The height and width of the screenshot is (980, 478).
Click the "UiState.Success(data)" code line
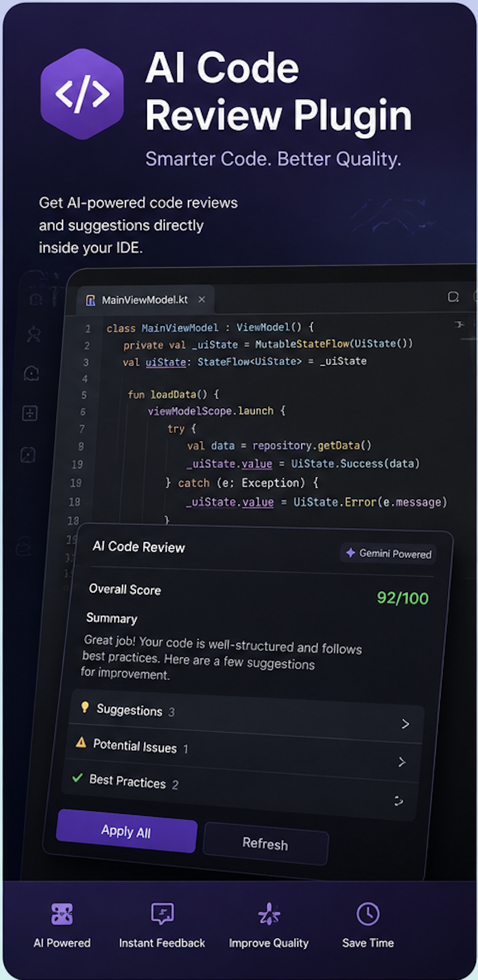(303, 464)
